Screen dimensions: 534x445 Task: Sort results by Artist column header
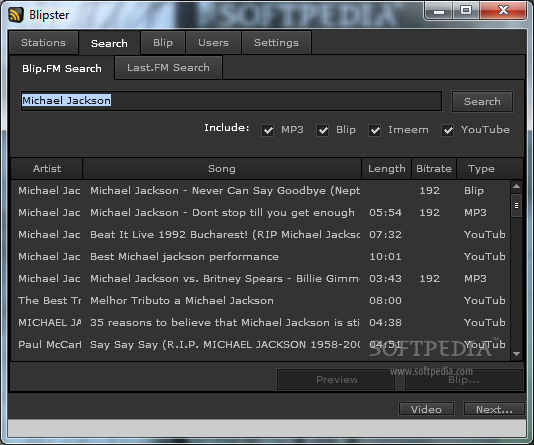(47, 169)
